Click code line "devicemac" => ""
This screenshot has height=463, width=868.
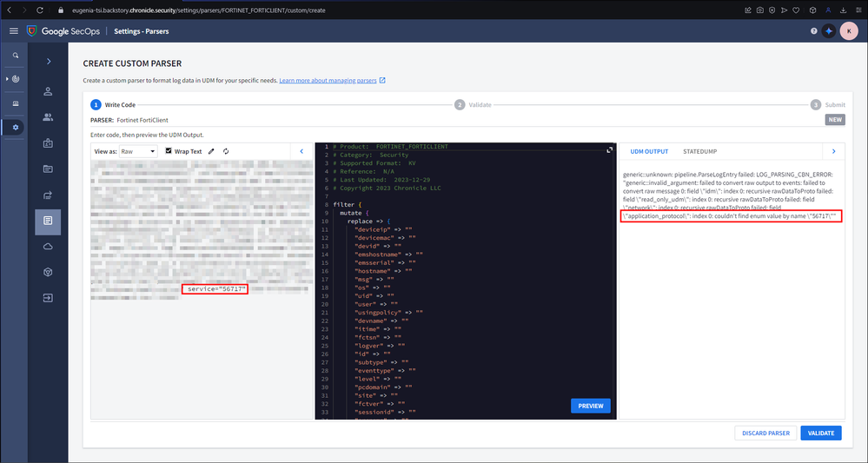pos(385,238)
